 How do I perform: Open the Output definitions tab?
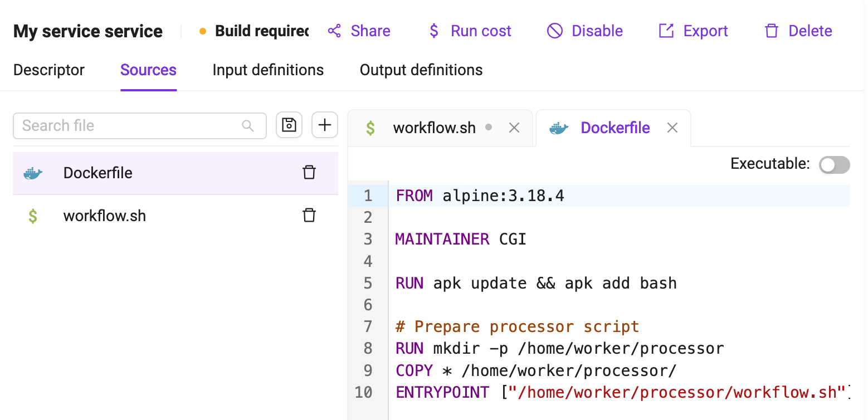pyautogui.click(x=421, y=70)
